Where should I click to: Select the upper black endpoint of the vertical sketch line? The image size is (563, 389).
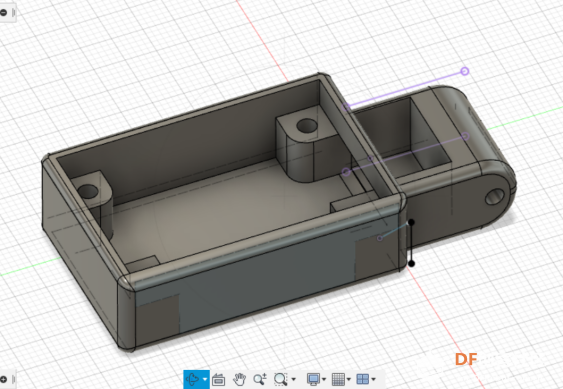pos(411,223)
